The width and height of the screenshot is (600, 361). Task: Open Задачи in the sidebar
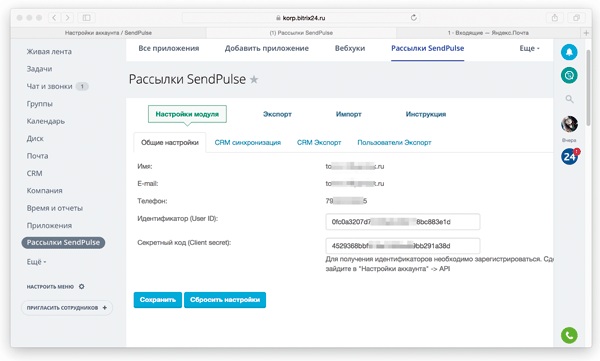(x=39, y=69)
